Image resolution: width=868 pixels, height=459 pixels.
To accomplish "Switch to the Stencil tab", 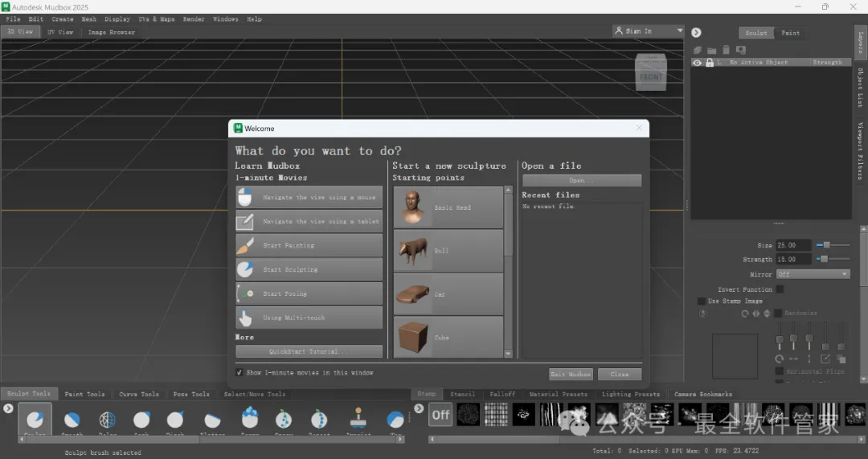I will coord(463,394).
